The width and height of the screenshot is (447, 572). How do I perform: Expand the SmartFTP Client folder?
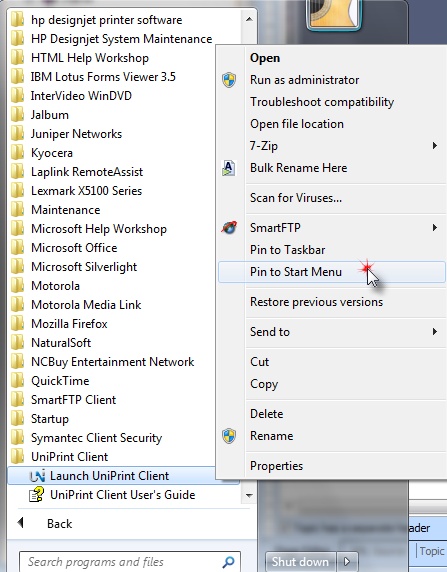point(73,400)
